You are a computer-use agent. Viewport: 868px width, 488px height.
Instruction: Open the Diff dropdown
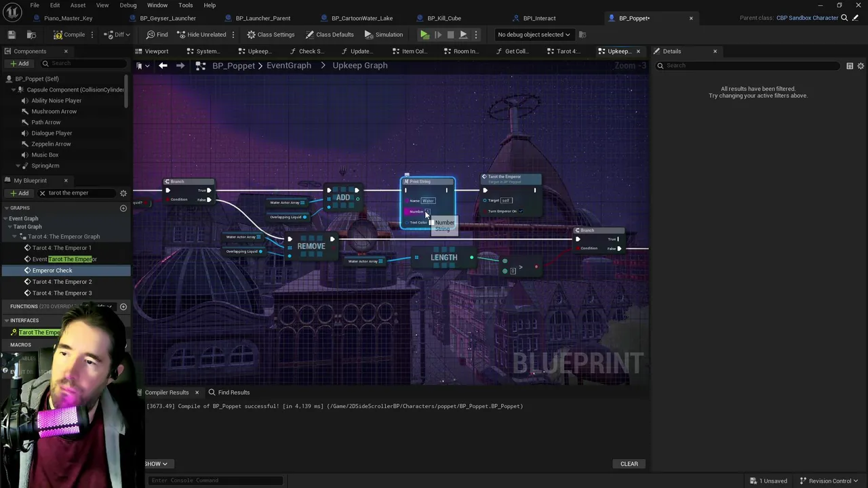pyautogui.click(x=117, y=35)
